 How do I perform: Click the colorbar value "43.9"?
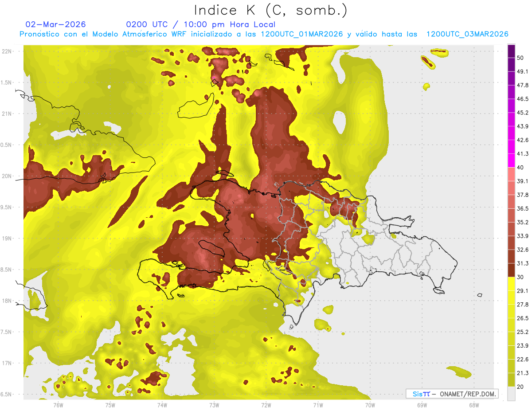tap(523, 126)
